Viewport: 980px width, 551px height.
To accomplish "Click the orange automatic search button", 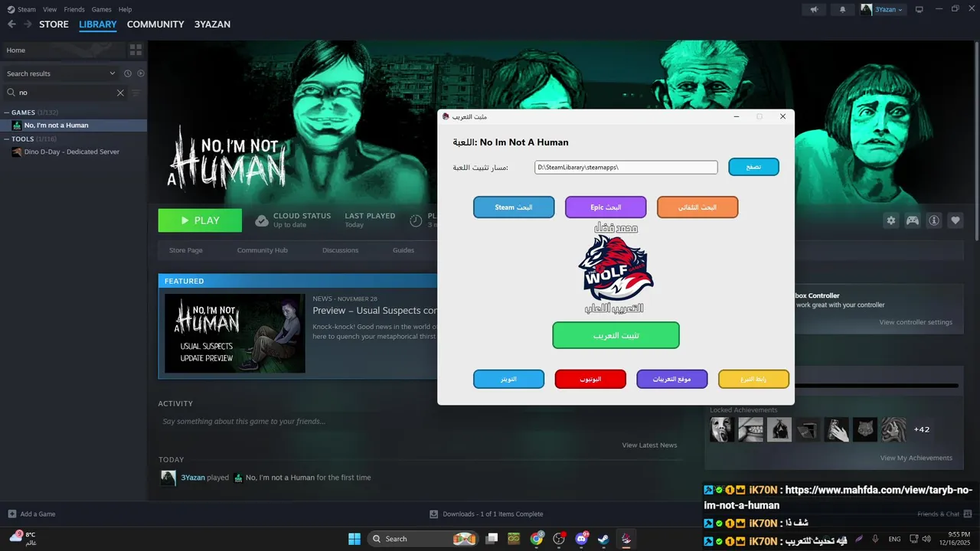I will pyautogui.click(x=697, y=207).
